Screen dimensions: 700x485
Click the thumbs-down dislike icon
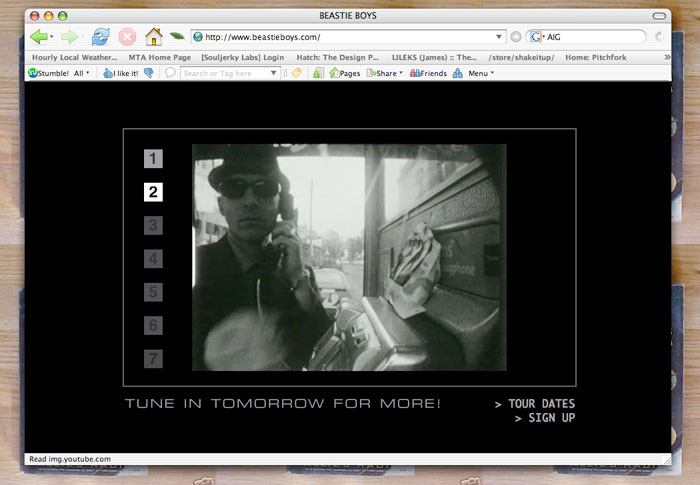click(x=149, y=73)
